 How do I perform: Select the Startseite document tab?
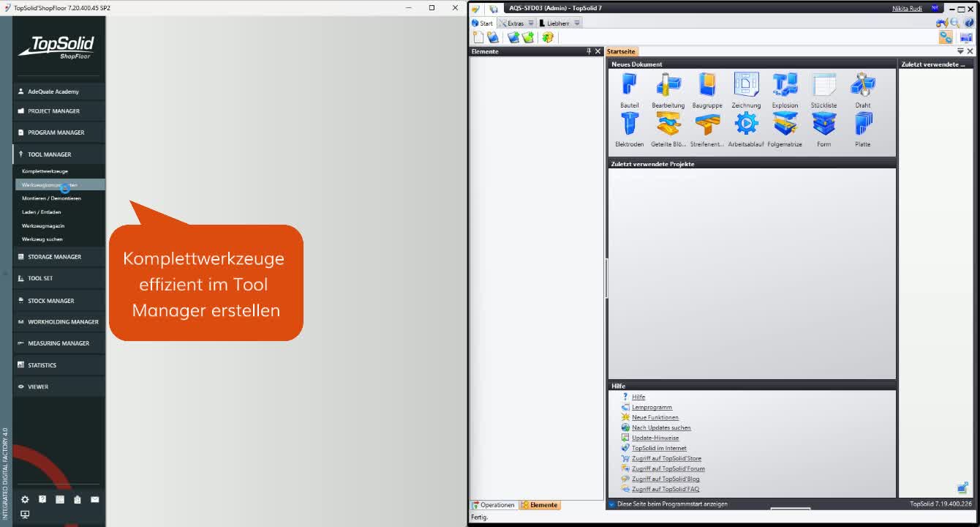click(621, 51)
